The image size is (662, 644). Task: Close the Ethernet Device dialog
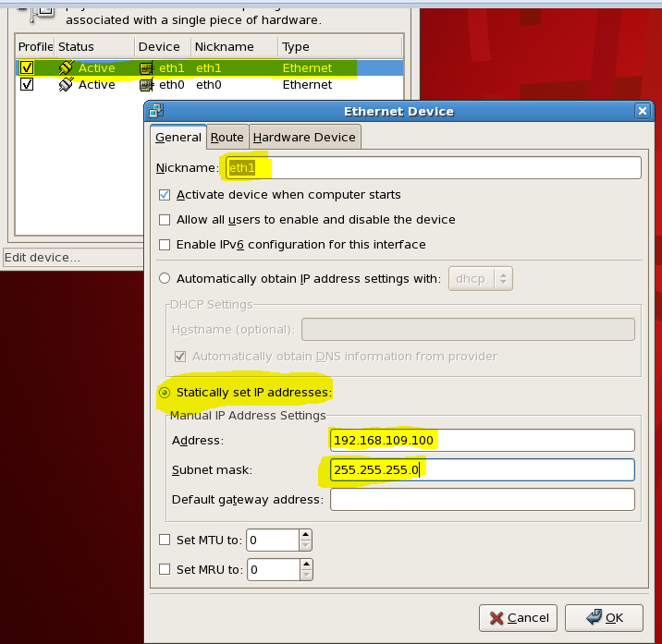coord(643,111)
